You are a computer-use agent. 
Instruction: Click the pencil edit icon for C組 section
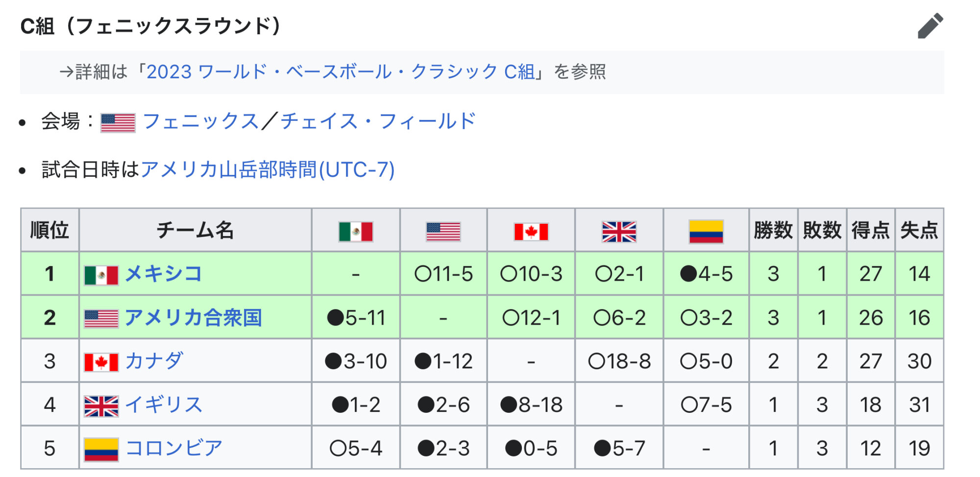[x=930, y=26]
